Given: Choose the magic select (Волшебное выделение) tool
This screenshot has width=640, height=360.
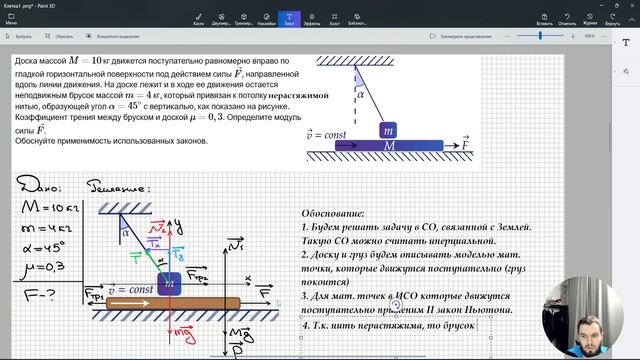Looking at the screenshot, I should pyautogui.click(x=113, y=36).
